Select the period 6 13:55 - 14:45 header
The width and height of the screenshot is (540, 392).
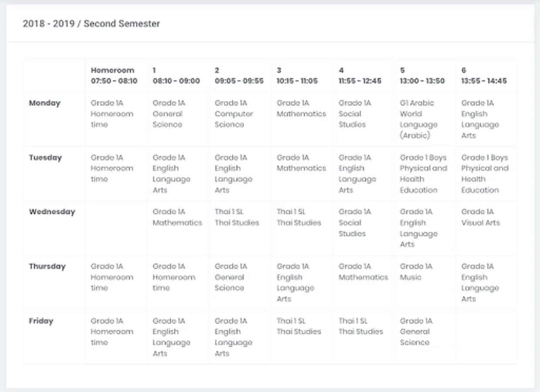[484, 75]
